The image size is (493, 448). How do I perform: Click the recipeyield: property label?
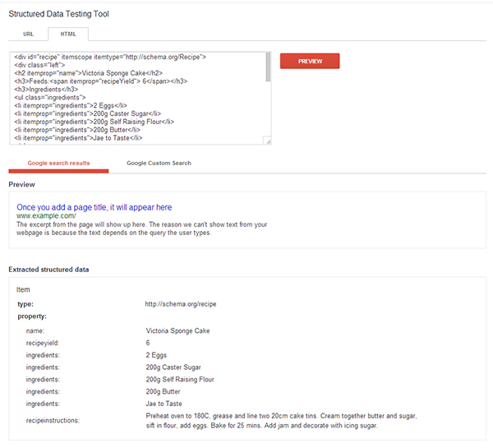[x=43, y=343]
